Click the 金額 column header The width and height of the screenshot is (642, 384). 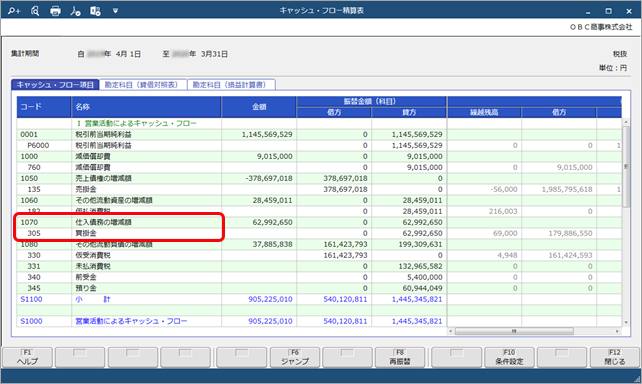(259, 107)
